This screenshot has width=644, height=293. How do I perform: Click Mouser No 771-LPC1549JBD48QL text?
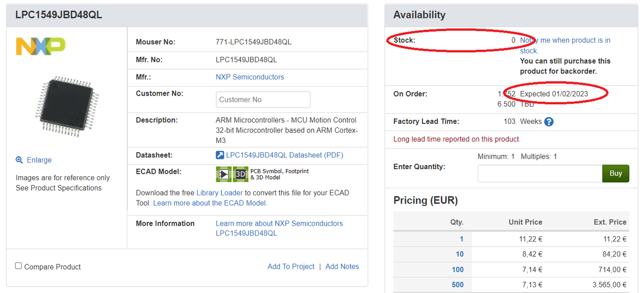tap(254, 42)
